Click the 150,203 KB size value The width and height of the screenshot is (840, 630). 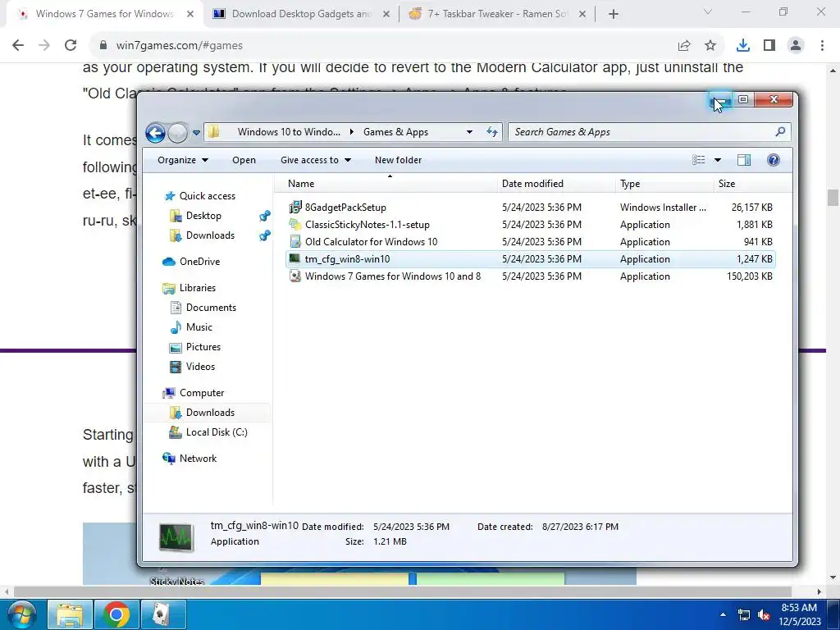750,276
